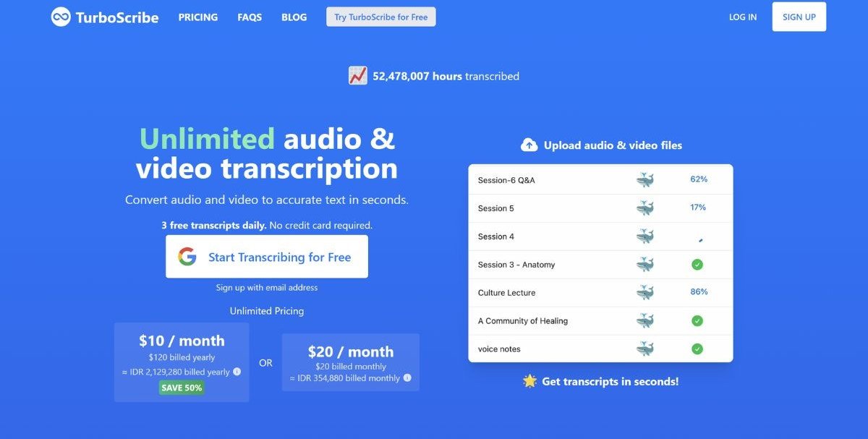Viewport: 868px width, 439px height.
Task: Click the 52,478,007 hours transcribed text
Action: (x=446, y=76)
